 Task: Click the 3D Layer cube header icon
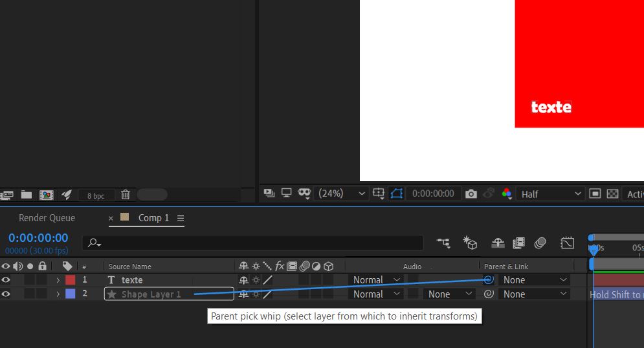coord(329,266)
